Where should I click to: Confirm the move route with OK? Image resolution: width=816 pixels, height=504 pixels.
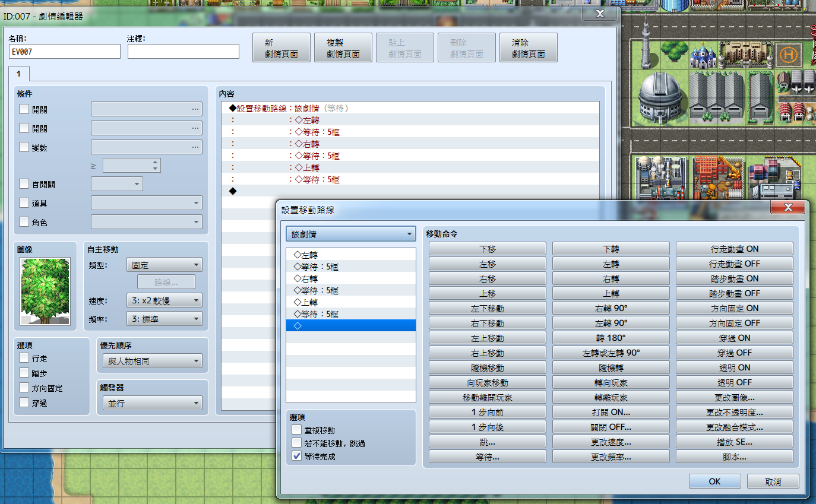pyautogui.click(x=715, y=481)
